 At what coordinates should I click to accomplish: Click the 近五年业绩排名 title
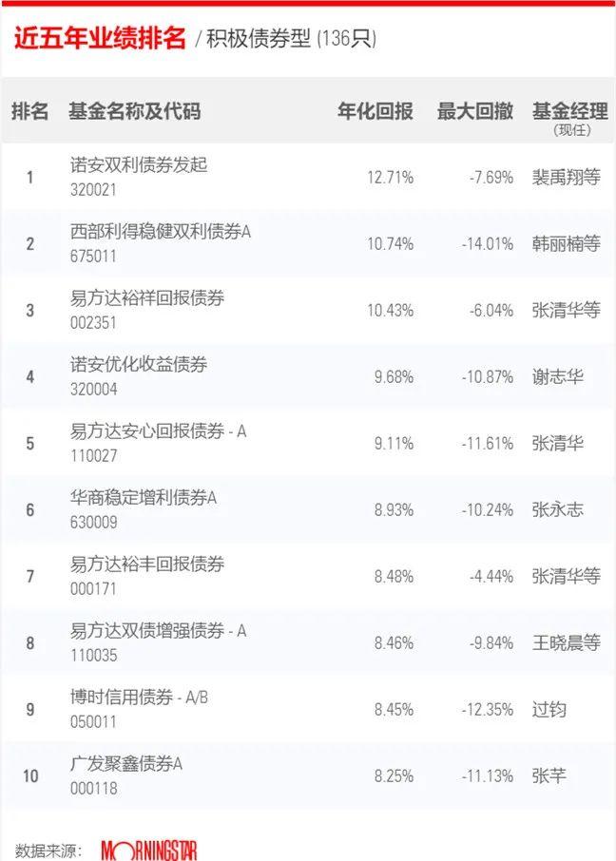(100, 38)
